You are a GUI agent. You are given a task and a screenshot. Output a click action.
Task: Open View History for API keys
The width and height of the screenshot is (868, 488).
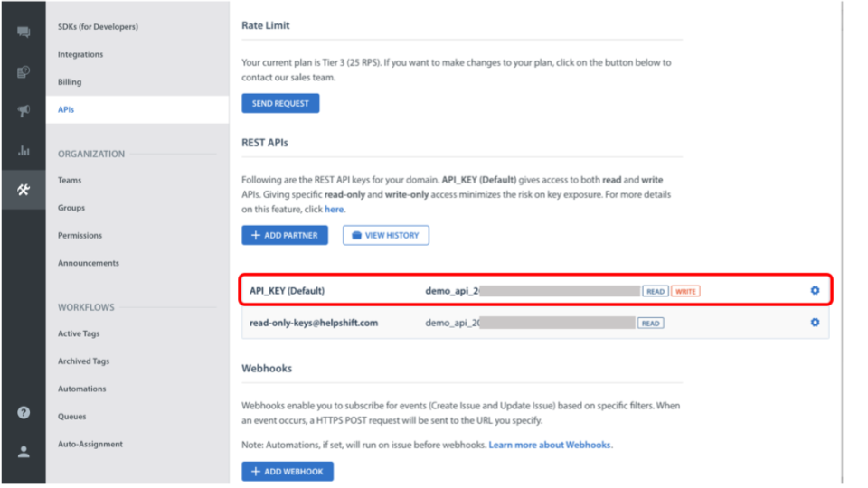[385, 235]
